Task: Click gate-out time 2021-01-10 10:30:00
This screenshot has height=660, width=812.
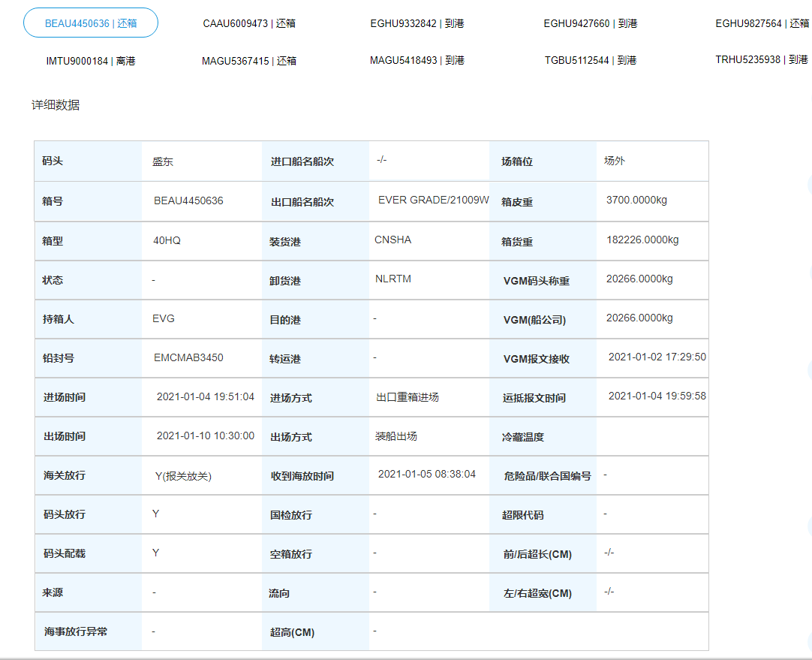Action: [x=206, y=435]
